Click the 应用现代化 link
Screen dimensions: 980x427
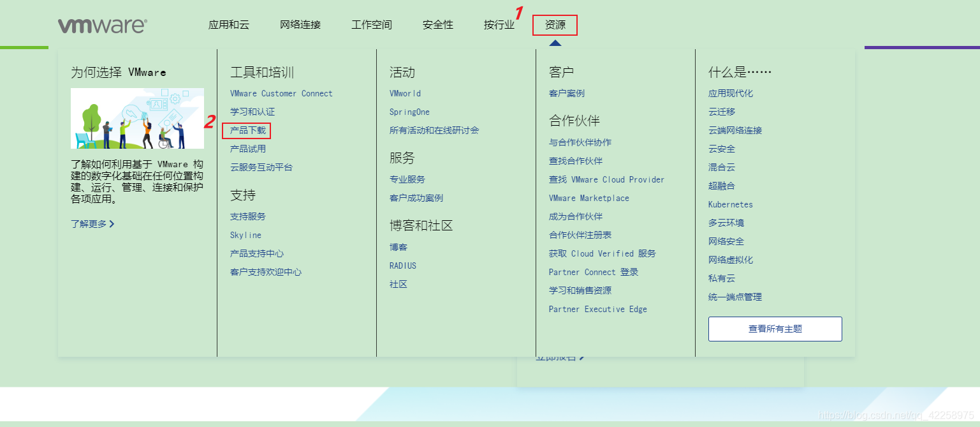point(731,93)
